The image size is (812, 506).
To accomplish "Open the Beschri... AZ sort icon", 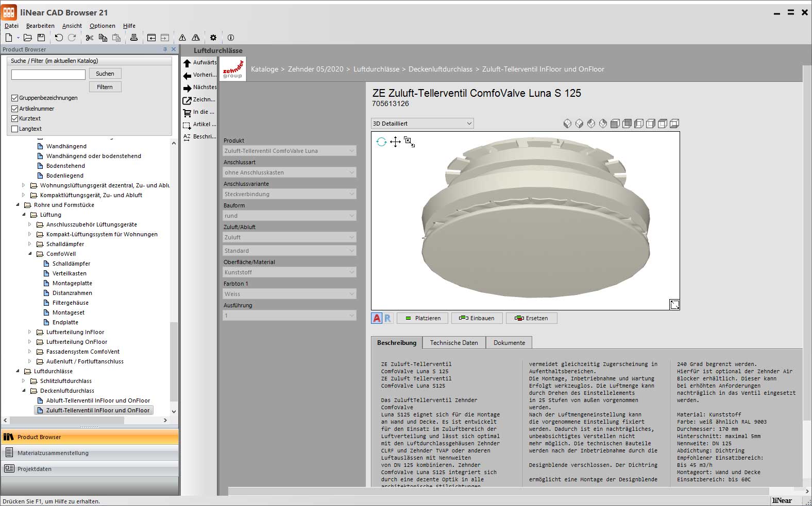I will 187,137.
